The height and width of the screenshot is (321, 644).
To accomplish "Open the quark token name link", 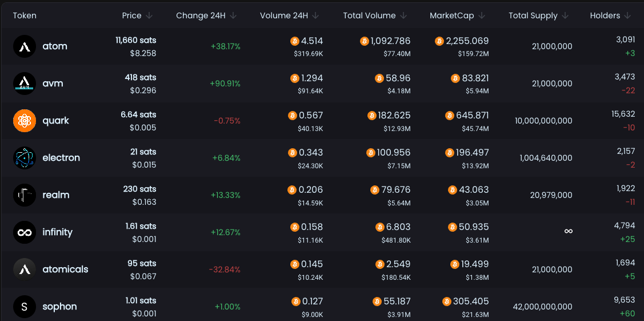I will point(55,121).
